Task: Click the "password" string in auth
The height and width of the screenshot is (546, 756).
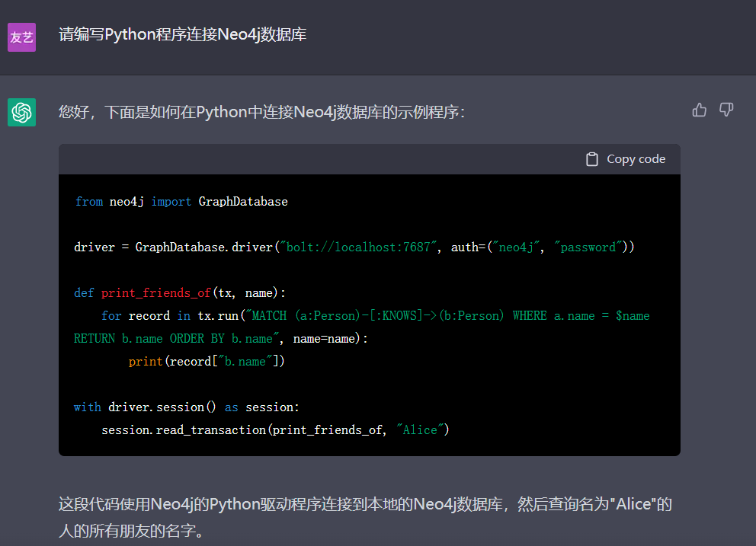Action: point(588,247)
